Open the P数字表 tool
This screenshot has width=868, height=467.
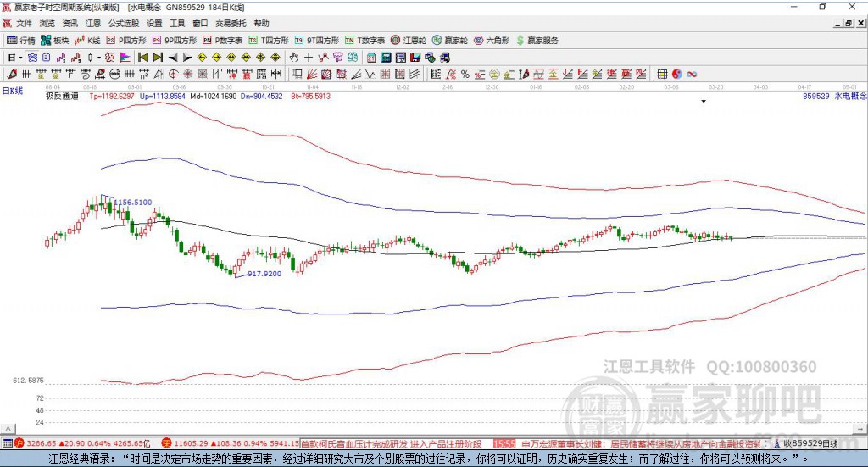tap(223, 41)
